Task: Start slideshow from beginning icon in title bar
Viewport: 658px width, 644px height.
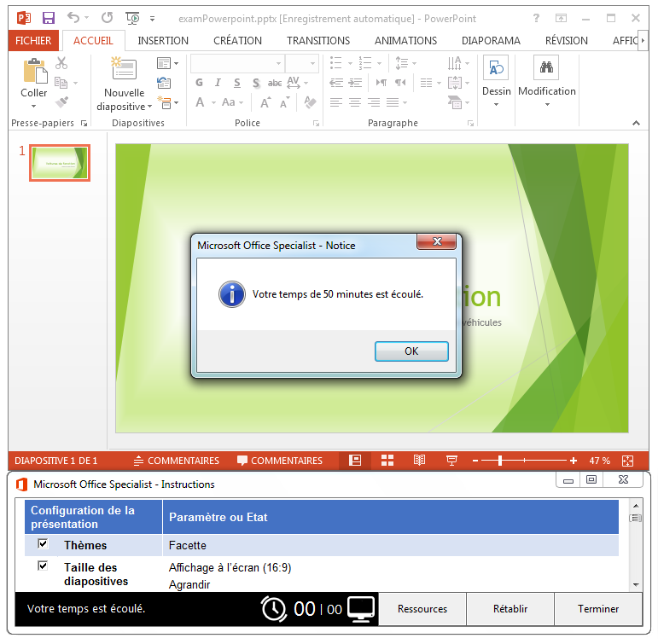Action: click(x=132, y=18)
